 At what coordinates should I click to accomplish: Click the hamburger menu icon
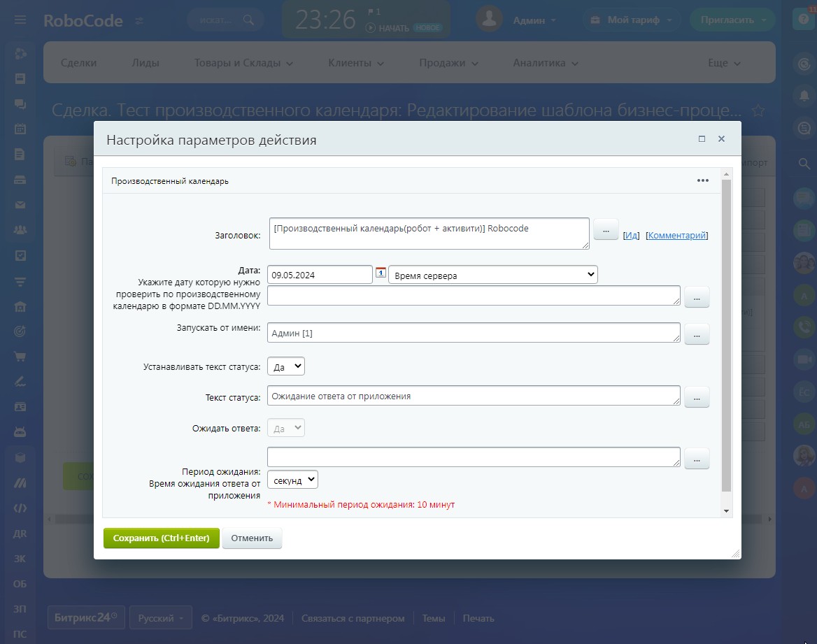[x=20, y=20]
